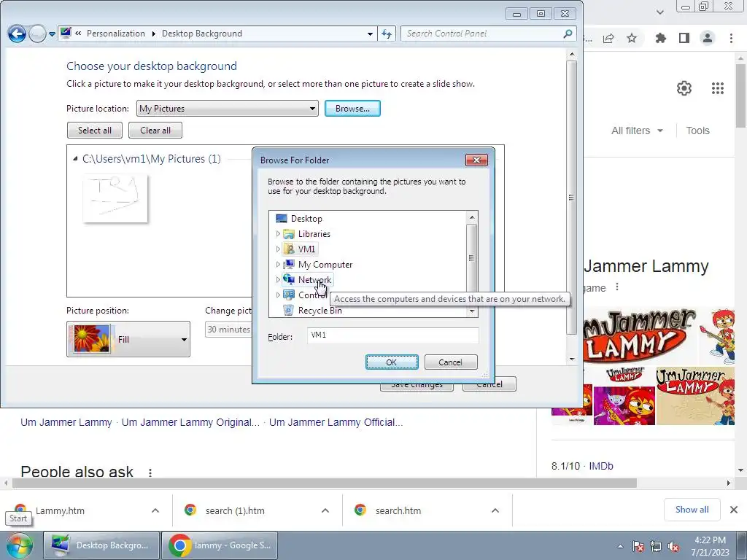The width and height of the screenshot is (747, 560).
Task: Click the folder tree scroll up arrow
Action: 472,217
